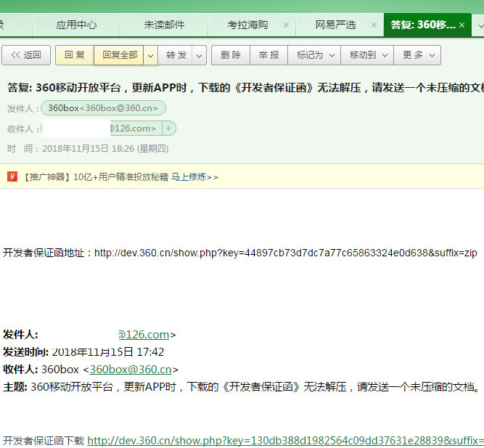Open the 马上修炼>> promo link
The image size is (484, 448).
click(x=194, y=177)
